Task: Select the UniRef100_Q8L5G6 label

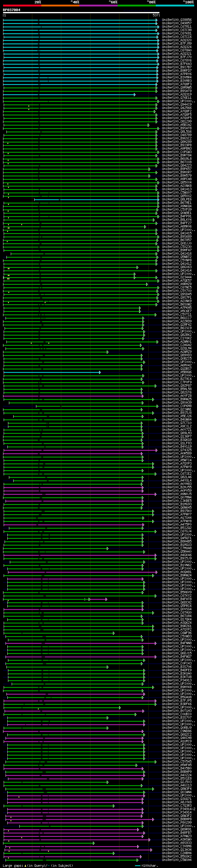Action: [176, 131]
